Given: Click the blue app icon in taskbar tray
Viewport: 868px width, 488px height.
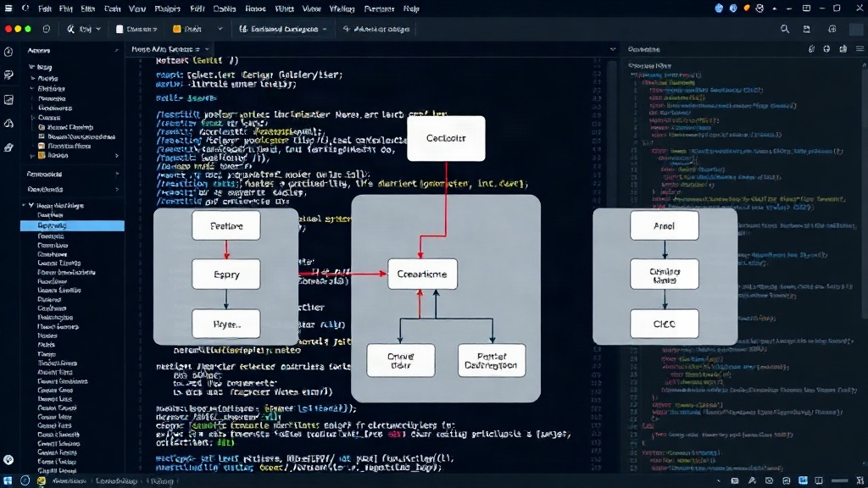Looking at the screenshot, I should (803, 481).
